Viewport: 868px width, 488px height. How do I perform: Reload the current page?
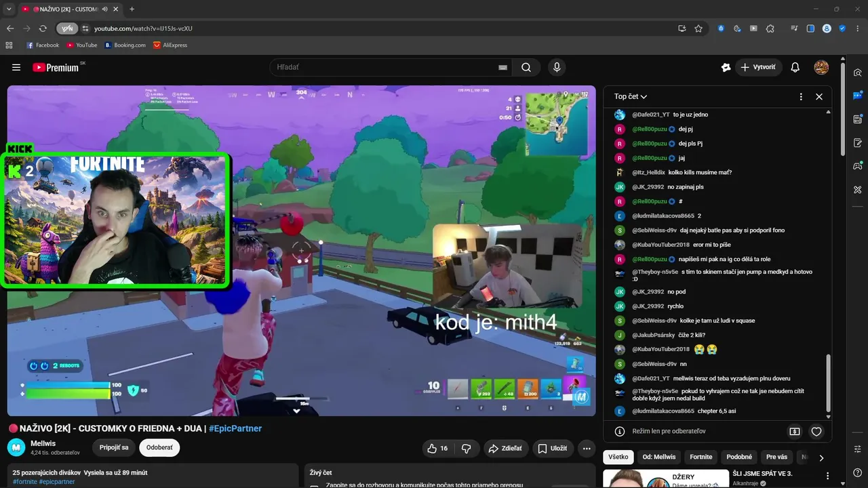pos(43,28)
